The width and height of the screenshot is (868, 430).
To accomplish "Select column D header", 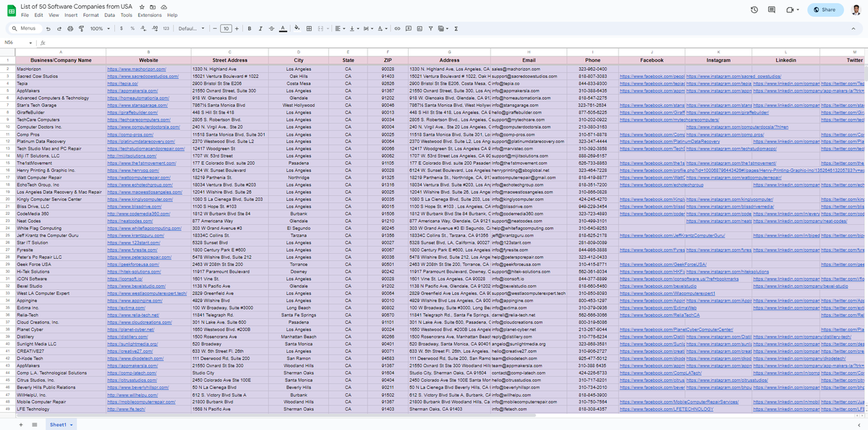I will coord(299,51).
